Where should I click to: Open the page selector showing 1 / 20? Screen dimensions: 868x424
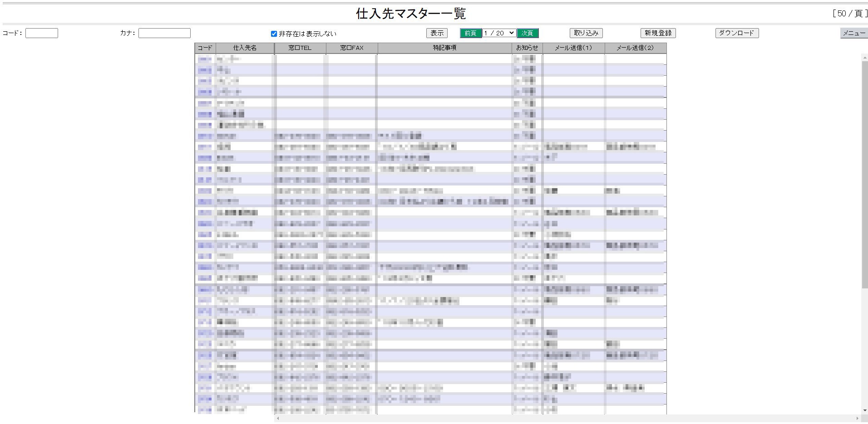(499, 33)
